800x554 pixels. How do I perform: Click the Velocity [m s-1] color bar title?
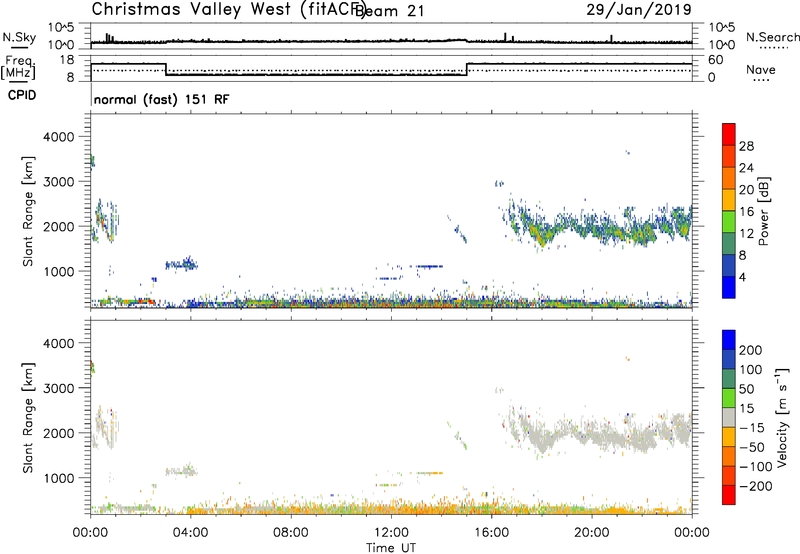[782, 417]
